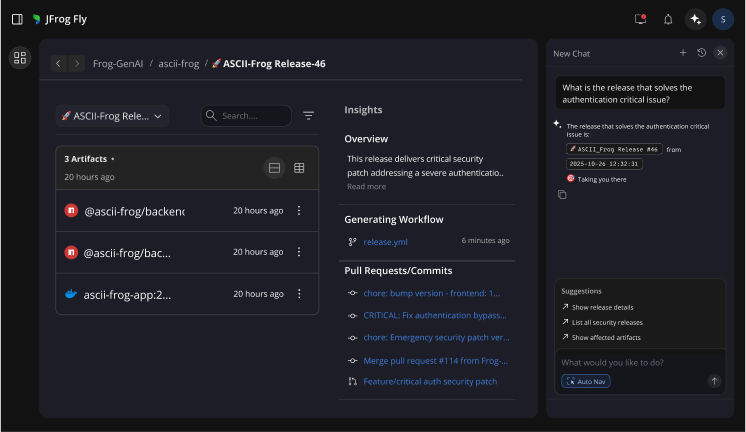Expand the overview with Read more
This screenshot has width=746, height=432.
coord(366,187)
